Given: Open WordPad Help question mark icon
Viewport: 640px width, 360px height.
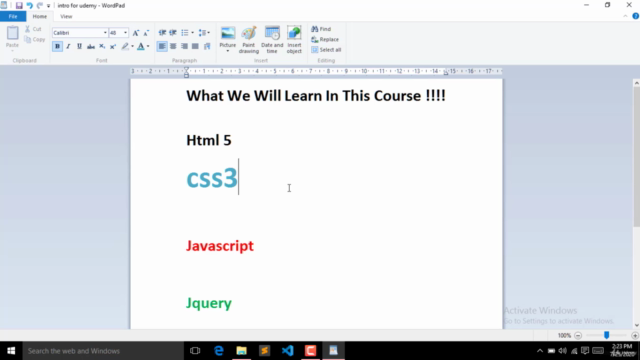Looking at the screenshot, I should 635,16.
